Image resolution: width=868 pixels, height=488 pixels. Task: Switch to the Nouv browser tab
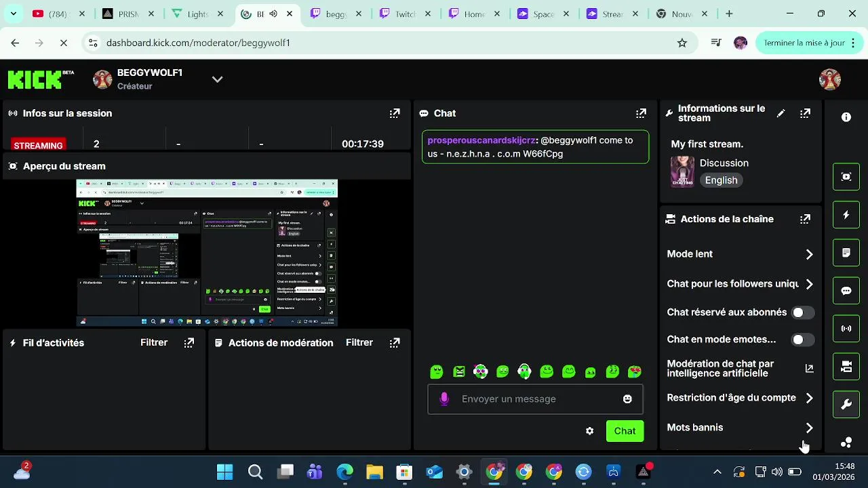pos(682,14)
